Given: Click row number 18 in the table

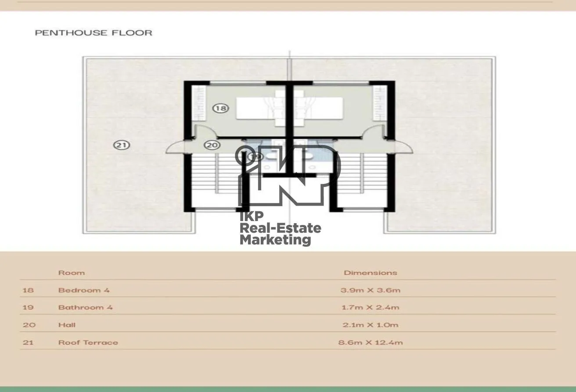Looking at the screenshot, I should pos(28,290).
